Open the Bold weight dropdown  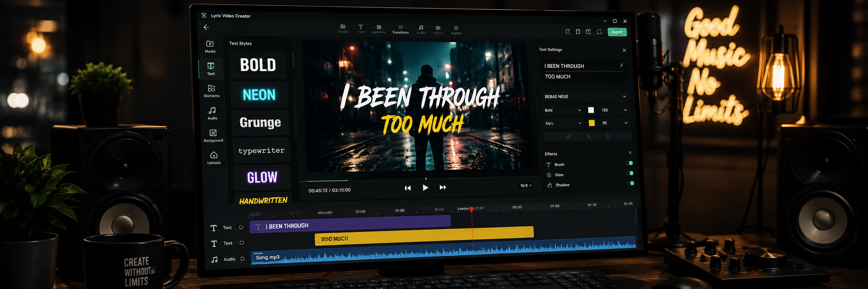tap(562, 110)
